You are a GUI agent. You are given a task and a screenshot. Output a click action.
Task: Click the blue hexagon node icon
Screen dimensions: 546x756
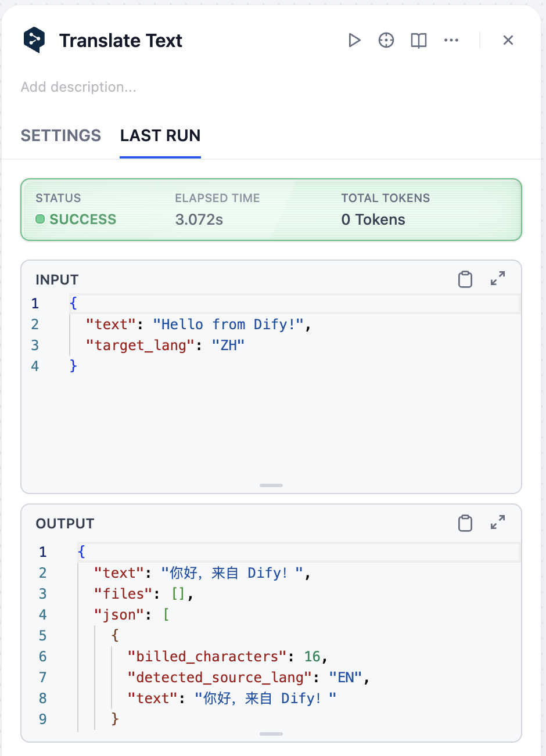click(x=34, y=40)
